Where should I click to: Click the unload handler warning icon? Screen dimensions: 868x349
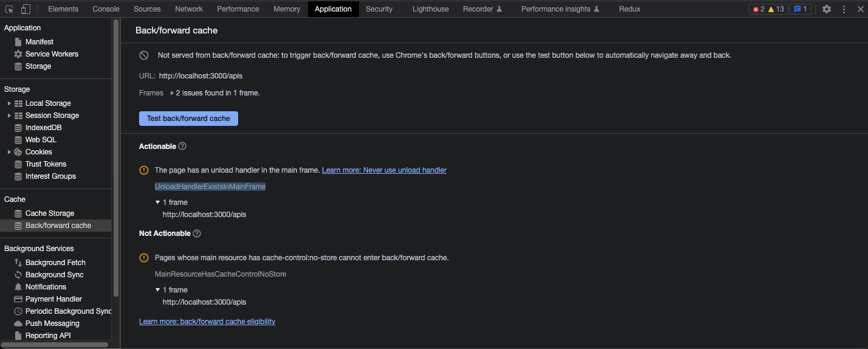(144, 170)
